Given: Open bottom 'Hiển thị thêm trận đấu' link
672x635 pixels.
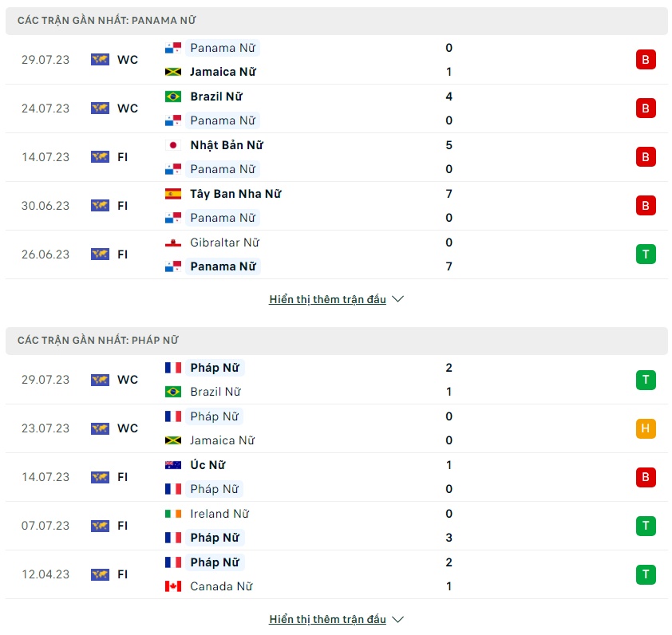Looking at the screenshot, I should (327, 619).
